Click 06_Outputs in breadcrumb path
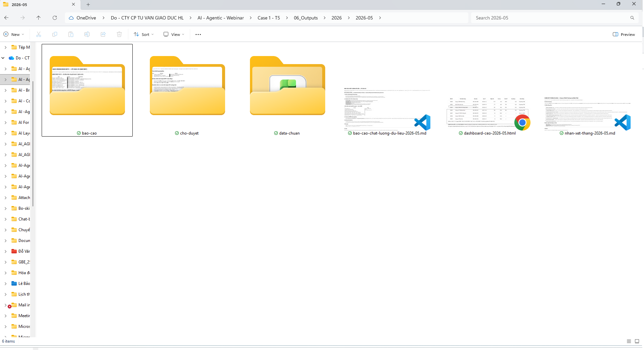This screenshot has width=644, height=350. click(306, 18)
